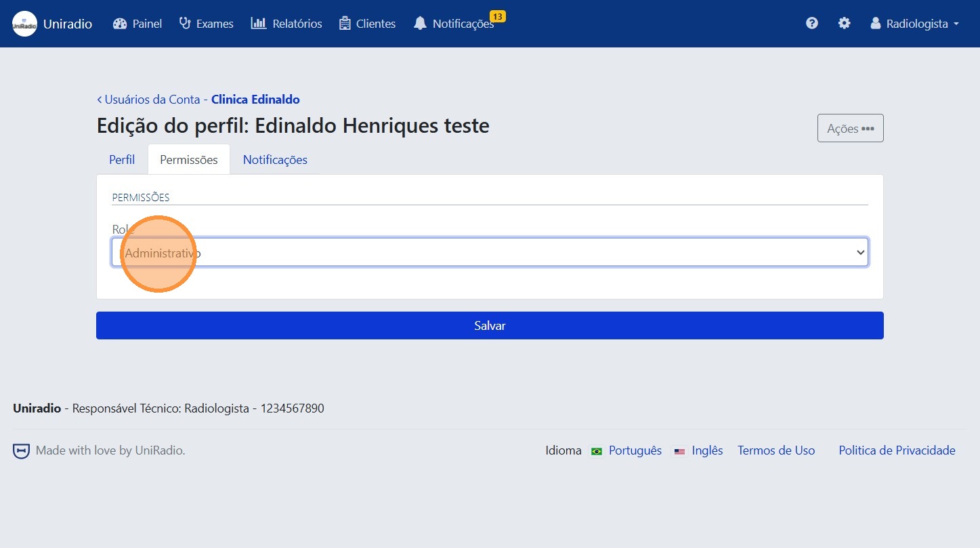This screenshot has height=548, width=980.
Task: Switch to the Perfil tab
Action: [121, 159]
